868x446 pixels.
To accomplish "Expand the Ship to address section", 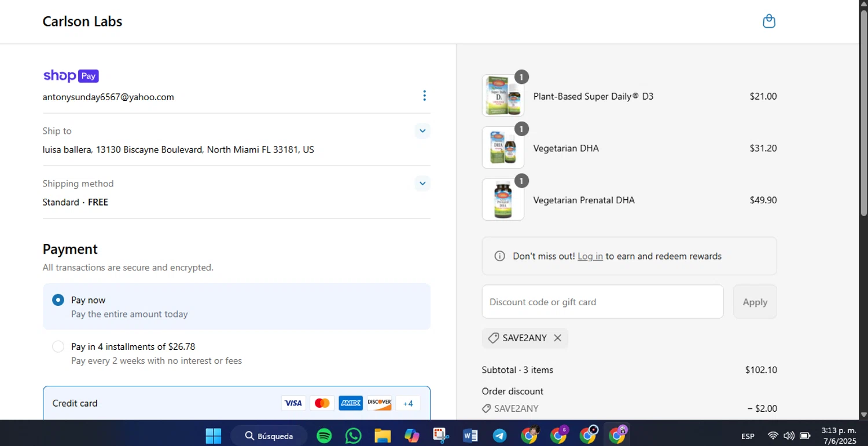I will tap(422, 131).
